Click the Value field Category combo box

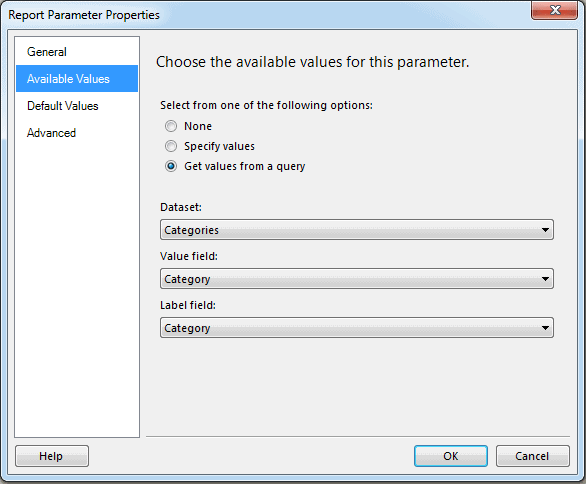click(357, 279)
